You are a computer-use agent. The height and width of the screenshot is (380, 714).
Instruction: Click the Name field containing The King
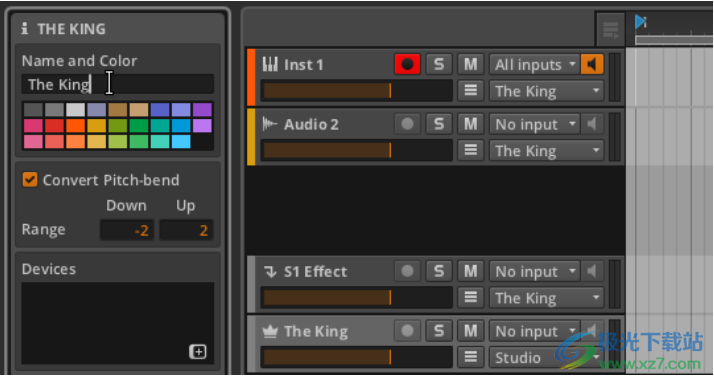coord(117,84)
